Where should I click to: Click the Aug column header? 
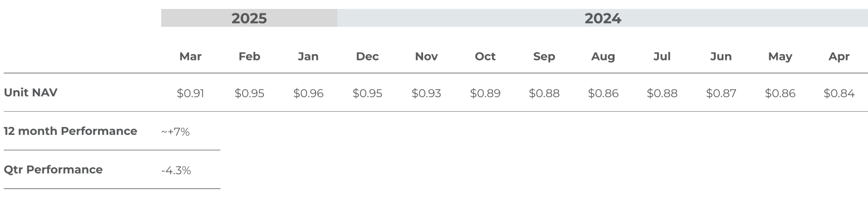pos(603,57)
